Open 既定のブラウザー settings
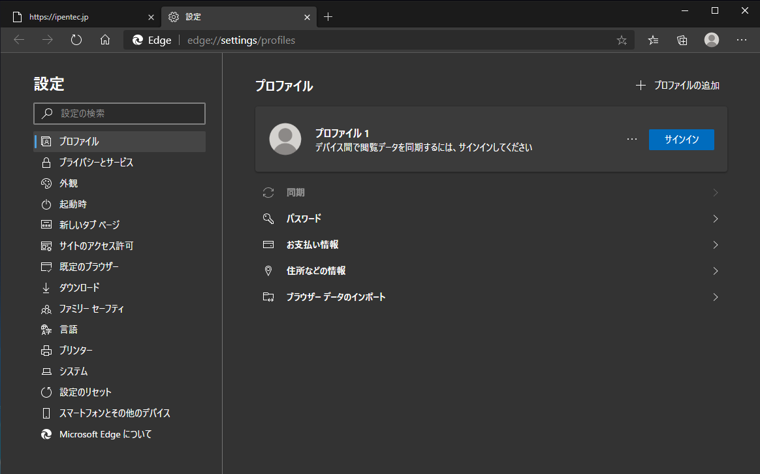Image resolution: width=760 pixels, height=474 pixels. point(119,267)
